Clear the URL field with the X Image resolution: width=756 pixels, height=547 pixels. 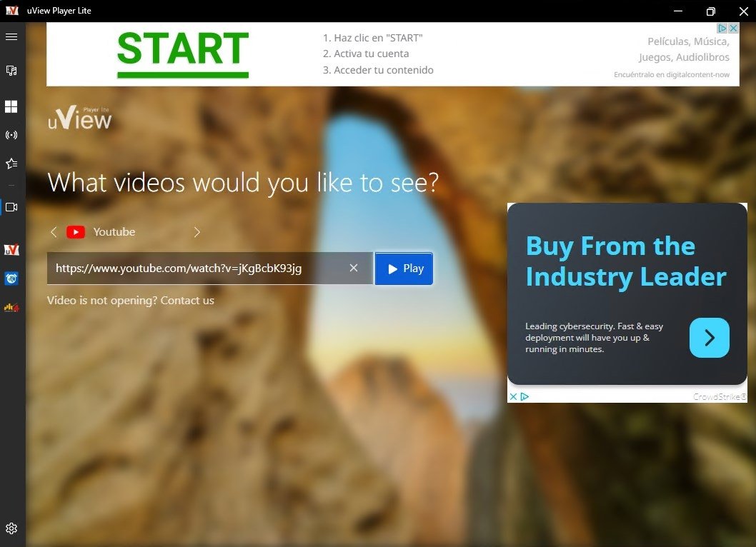point(354,268)
